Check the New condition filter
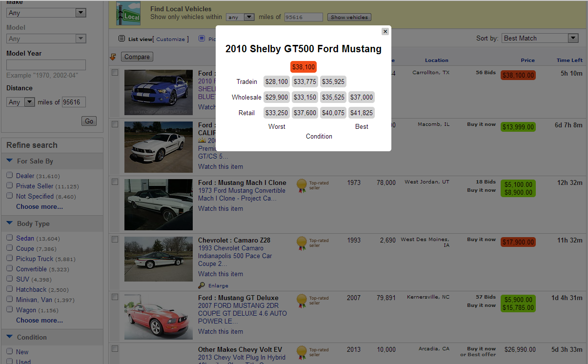588x364 pixels. click(9, 351)
